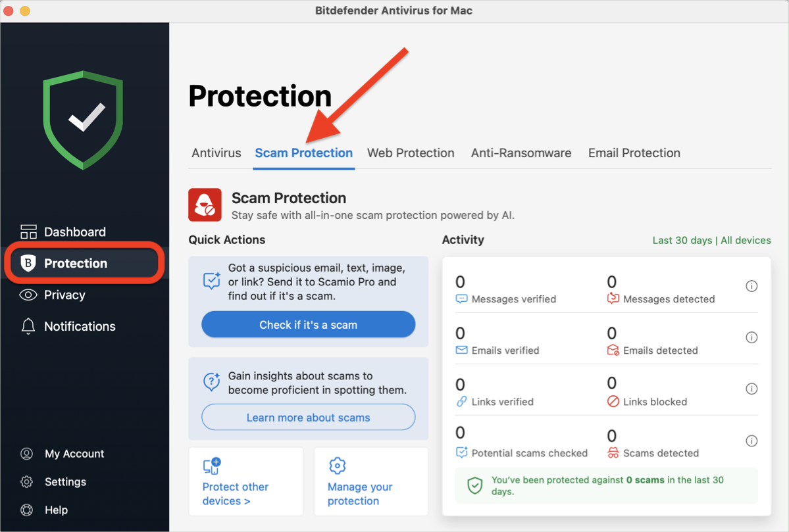The width and height of the screenshot is (789, 532).
Task: Switch to the Email Protection tab
Action: [x=634, y=153]
